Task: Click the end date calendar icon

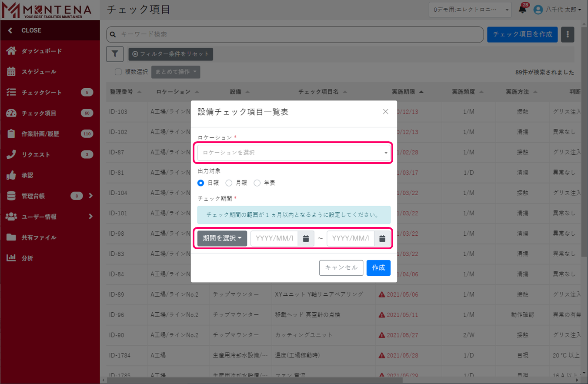Action: click(382, 238)
